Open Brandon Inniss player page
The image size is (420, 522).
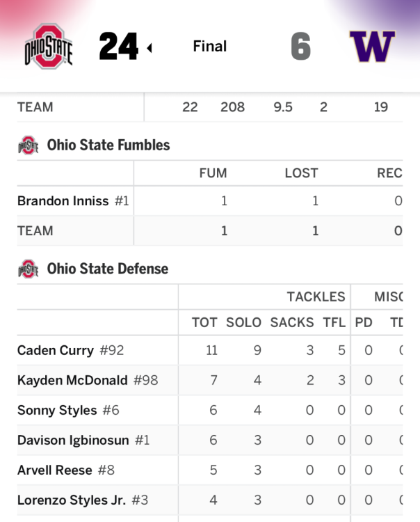(x=63, y=200)
